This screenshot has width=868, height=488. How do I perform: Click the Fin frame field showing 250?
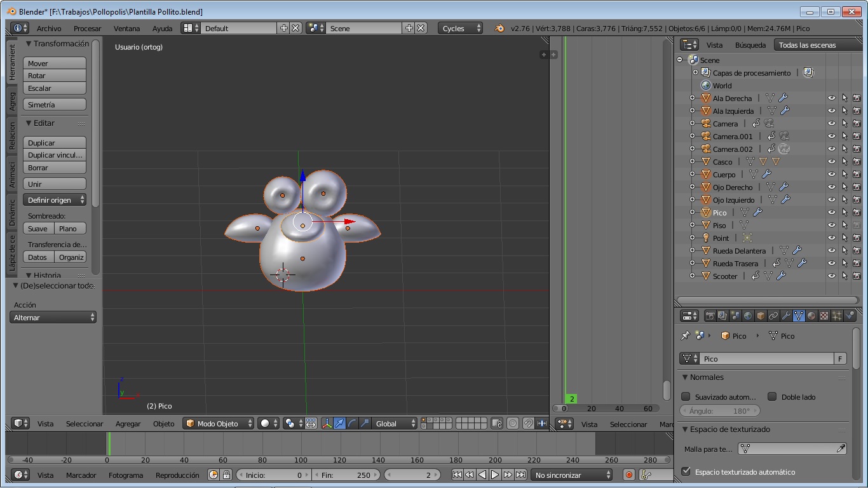click(345, 475)
